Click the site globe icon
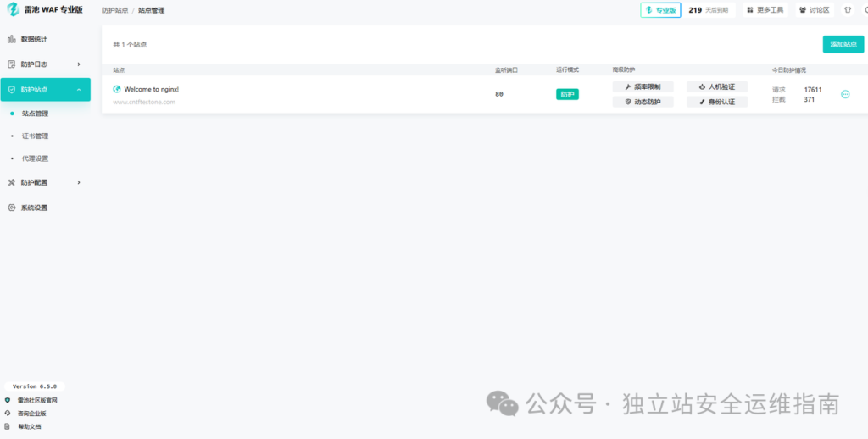Viewport: 868px width, 439px height. pyautogui.click(x=117, y=89)
